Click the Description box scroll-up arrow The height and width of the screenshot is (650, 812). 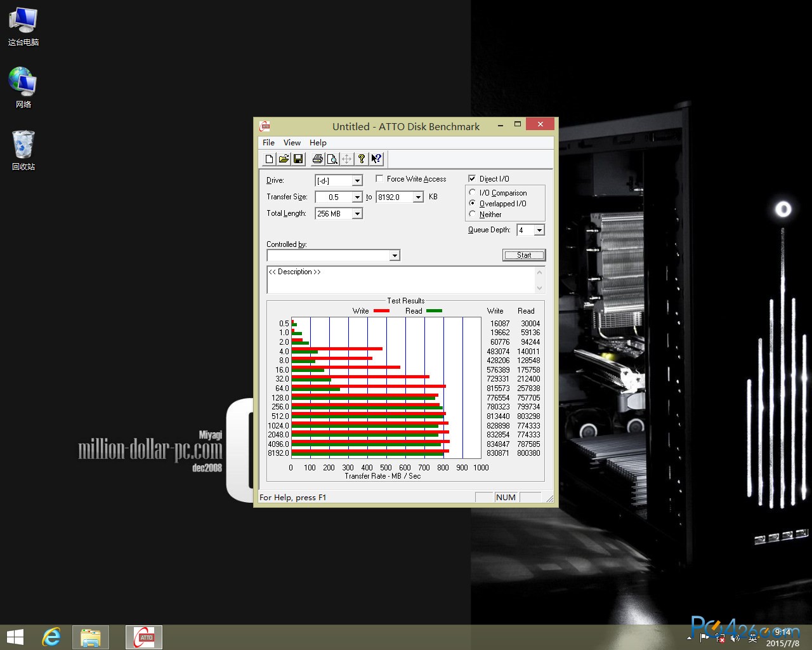click(540, 272)
